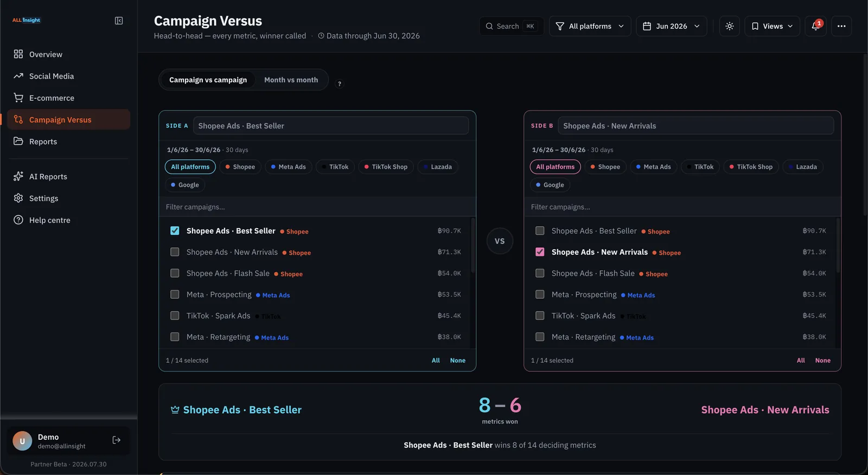Check Meta Retargeting in Side A
The height and width of the screenshot is (475, 868).
(x=175, y=337)
